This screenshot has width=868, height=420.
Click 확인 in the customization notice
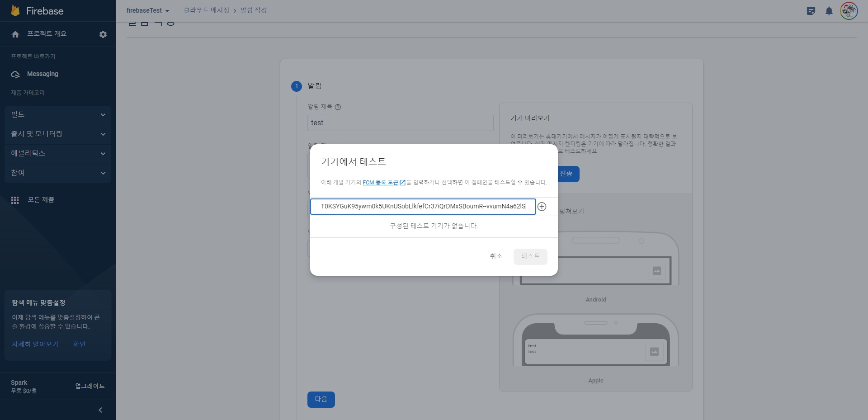click(80, 344)
